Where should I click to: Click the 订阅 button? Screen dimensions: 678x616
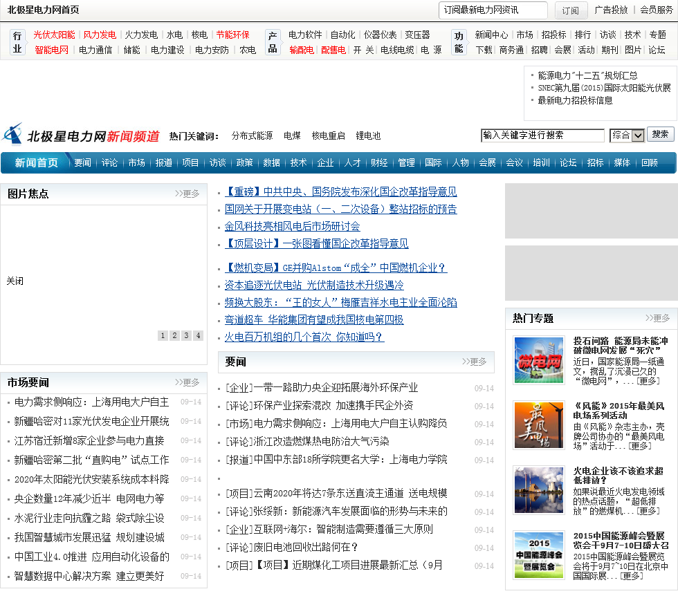(571, 10)
